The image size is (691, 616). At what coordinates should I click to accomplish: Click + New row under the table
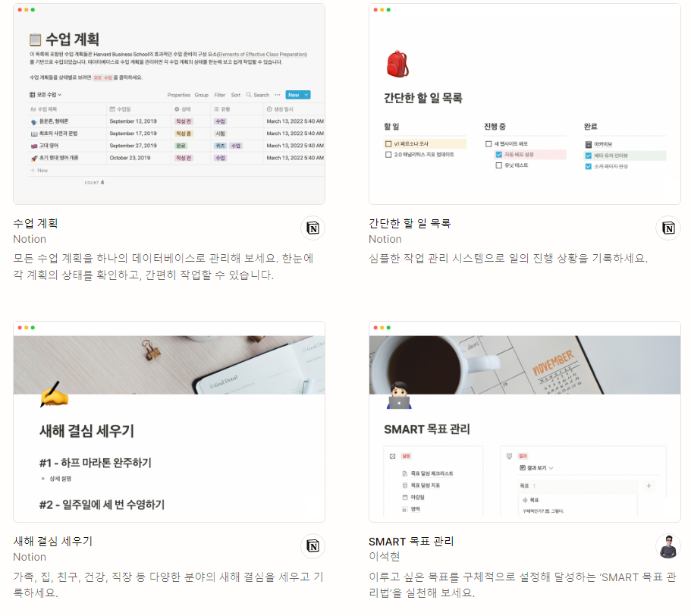[39, 170]
